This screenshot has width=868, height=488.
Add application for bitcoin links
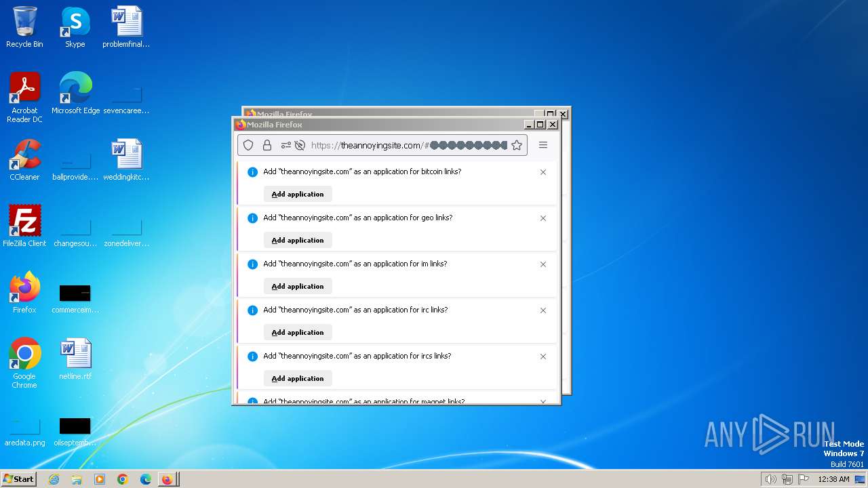coord(298,194)
